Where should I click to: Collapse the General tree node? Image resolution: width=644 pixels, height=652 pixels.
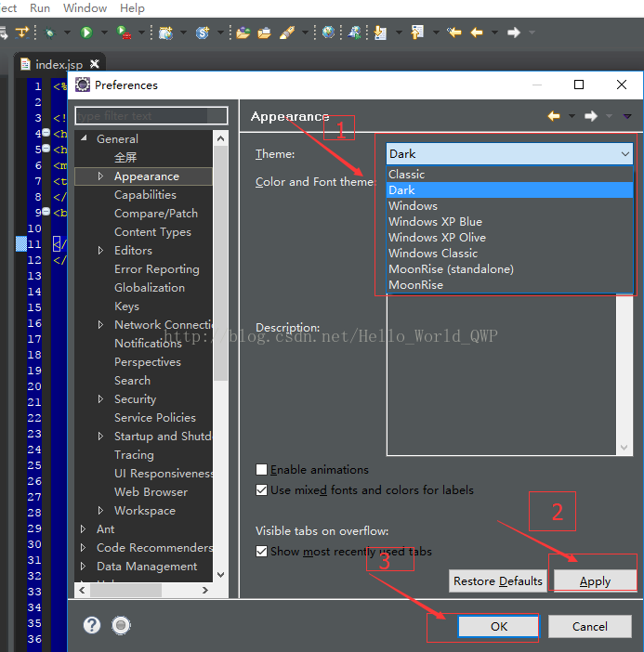click(x=84, y=137)
